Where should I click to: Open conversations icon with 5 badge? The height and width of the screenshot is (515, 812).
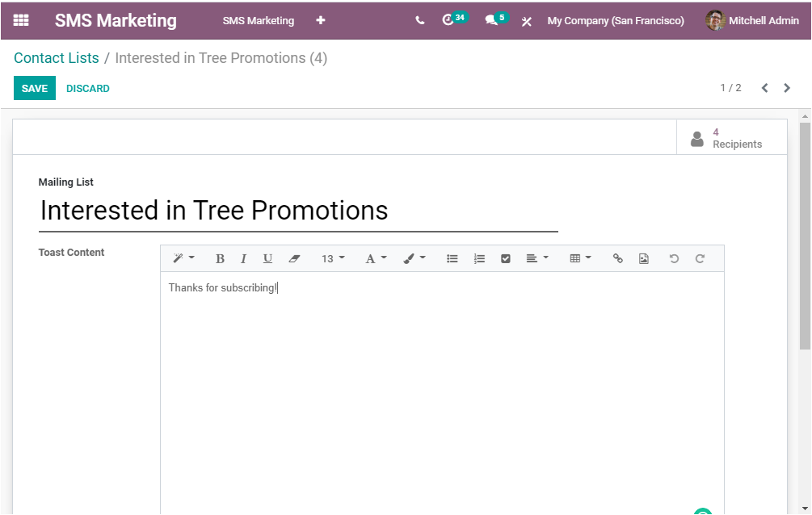click(x=492, y=20)
